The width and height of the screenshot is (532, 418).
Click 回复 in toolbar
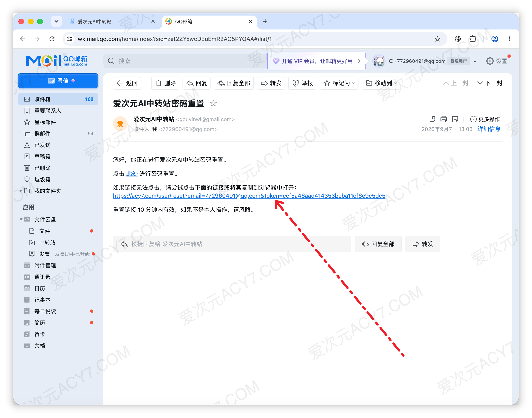click(196, 83)
